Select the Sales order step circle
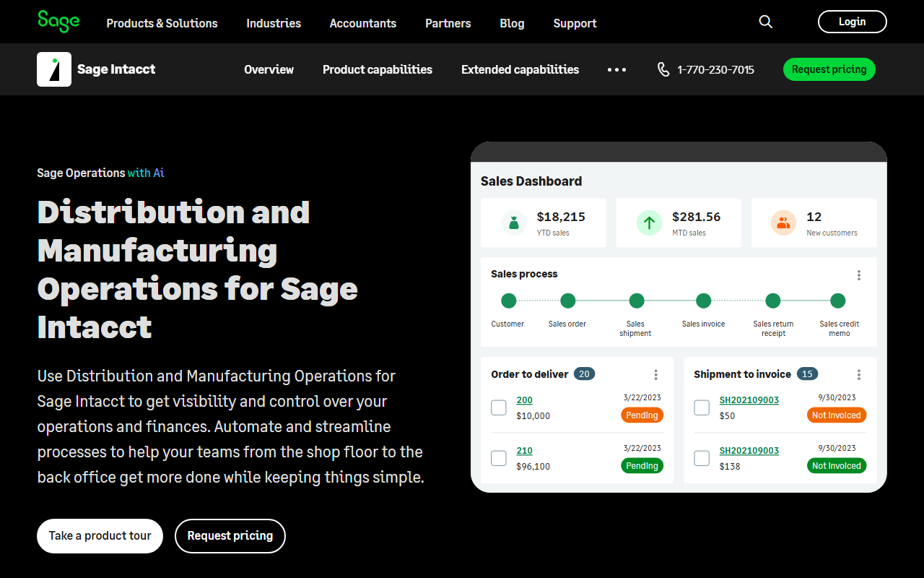Screen dimensions: 924x578 [568, 301]
